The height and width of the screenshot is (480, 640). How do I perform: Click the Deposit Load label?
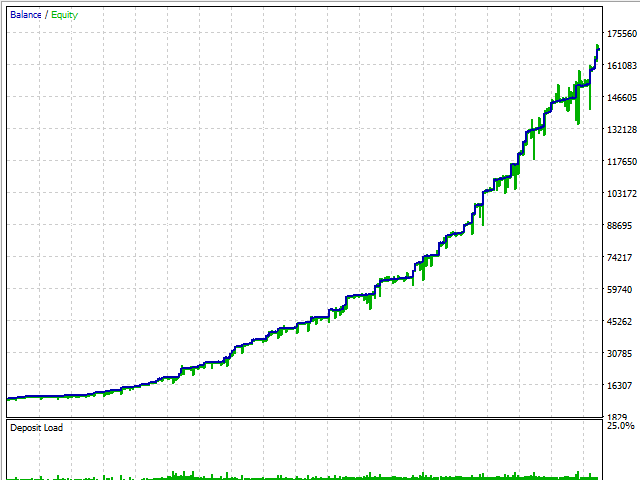[x=36, y=428]
